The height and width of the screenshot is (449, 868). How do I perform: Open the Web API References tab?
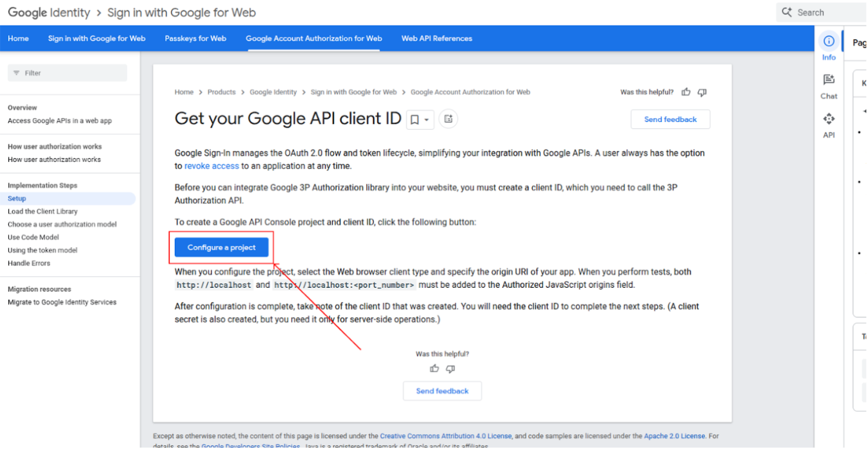(437, 39)
